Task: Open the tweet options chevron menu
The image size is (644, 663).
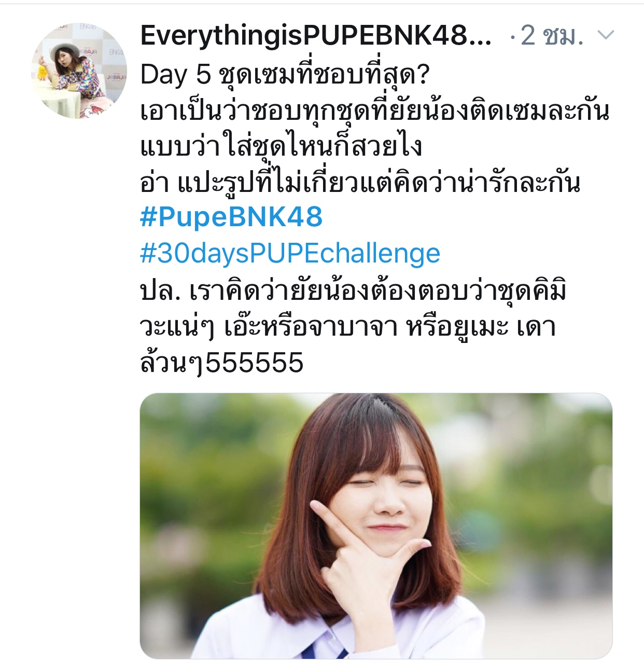Action: pyautogui.click(x=606, y=35)
